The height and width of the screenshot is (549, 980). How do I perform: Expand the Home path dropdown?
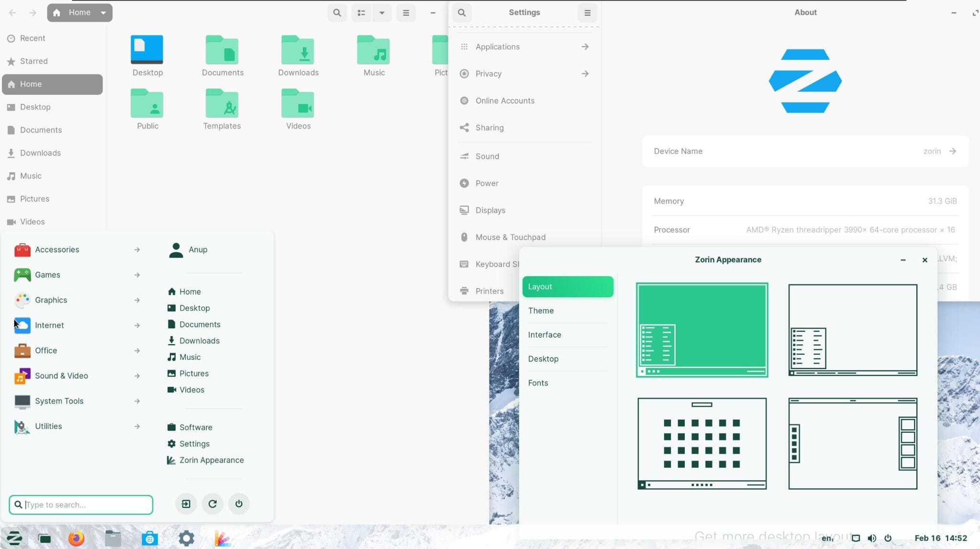point(103,13)
